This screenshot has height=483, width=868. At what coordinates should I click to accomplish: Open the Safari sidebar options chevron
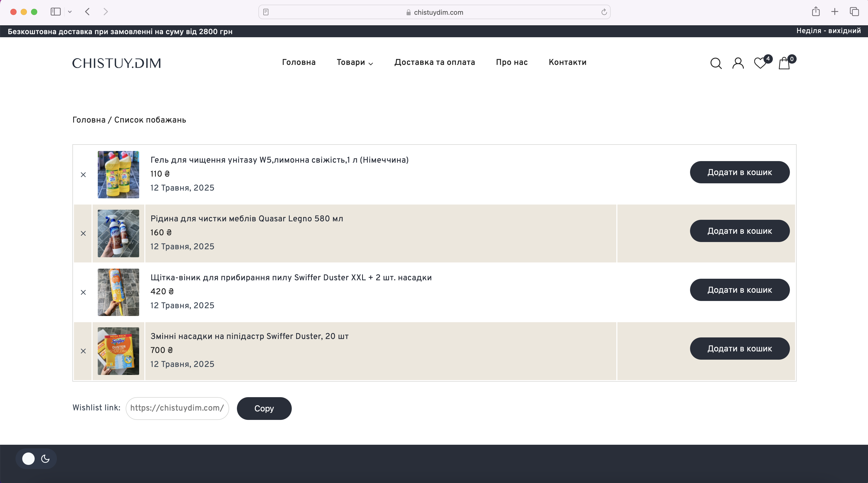70,12
